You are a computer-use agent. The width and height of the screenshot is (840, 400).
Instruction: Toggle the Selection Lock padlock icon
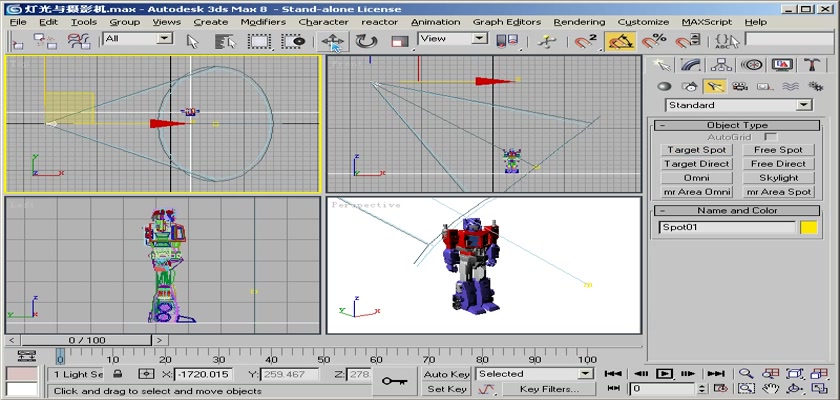[118, 374]
